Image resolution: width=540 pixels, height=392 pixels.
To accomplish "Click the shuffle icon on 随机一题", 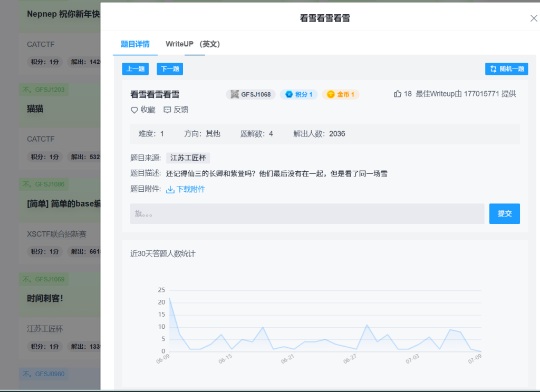I will [x=493, y=69].
